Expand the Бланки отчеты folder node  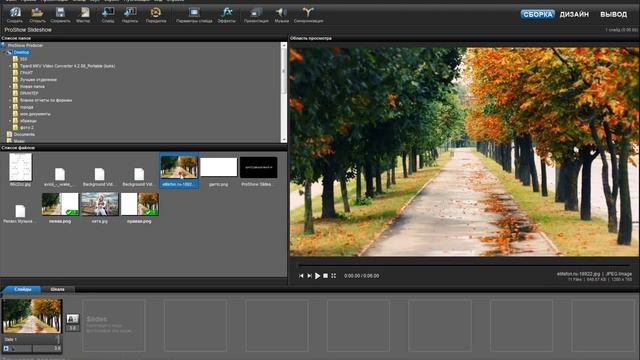(x=10, y=100)
